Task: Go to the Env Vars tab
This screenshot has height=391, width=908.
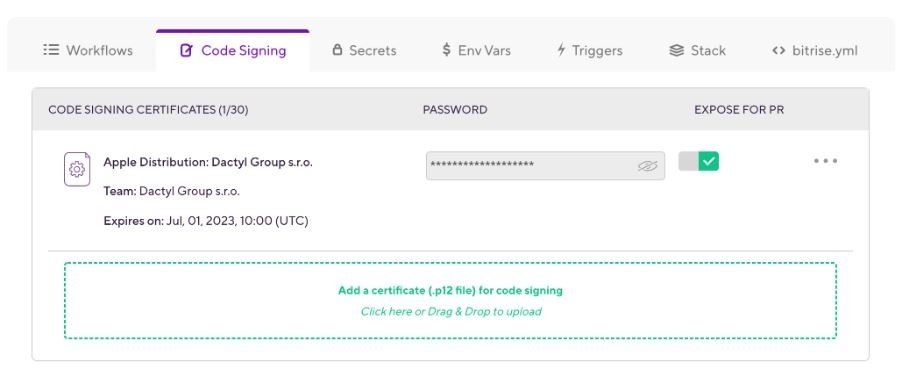Action: 476,50
